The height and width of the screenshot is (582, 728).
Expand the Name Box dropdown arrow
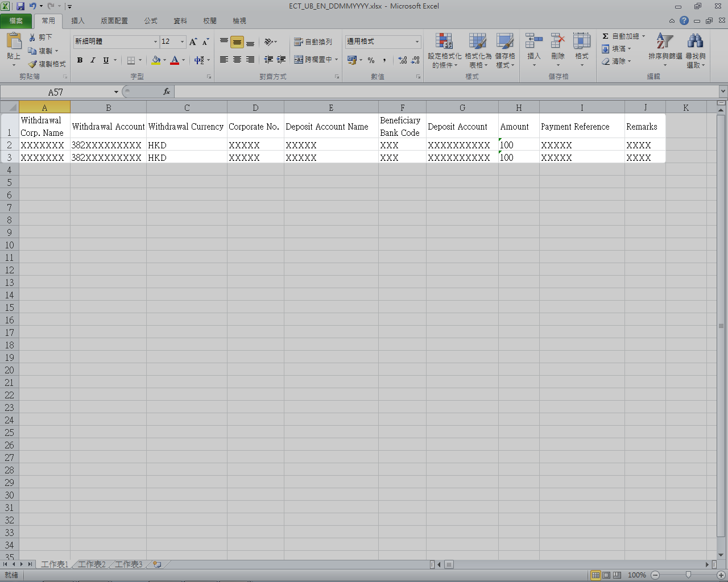click(x=116, y=92)
